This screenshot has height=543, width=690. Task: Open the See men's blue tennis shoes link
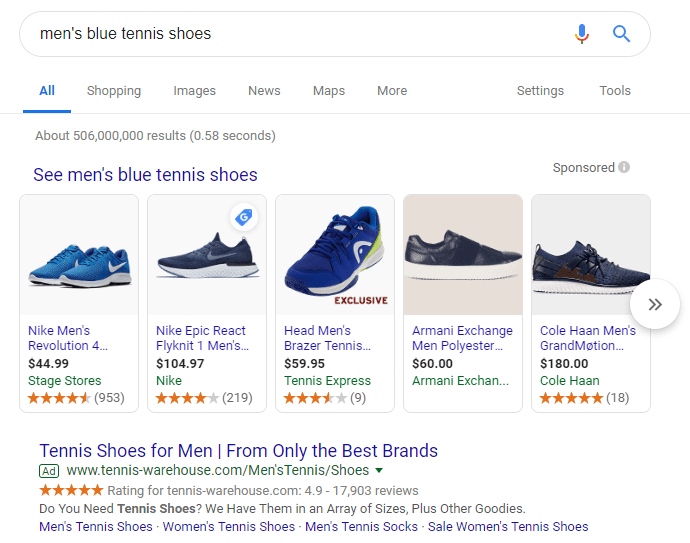(x=145, y=175)
